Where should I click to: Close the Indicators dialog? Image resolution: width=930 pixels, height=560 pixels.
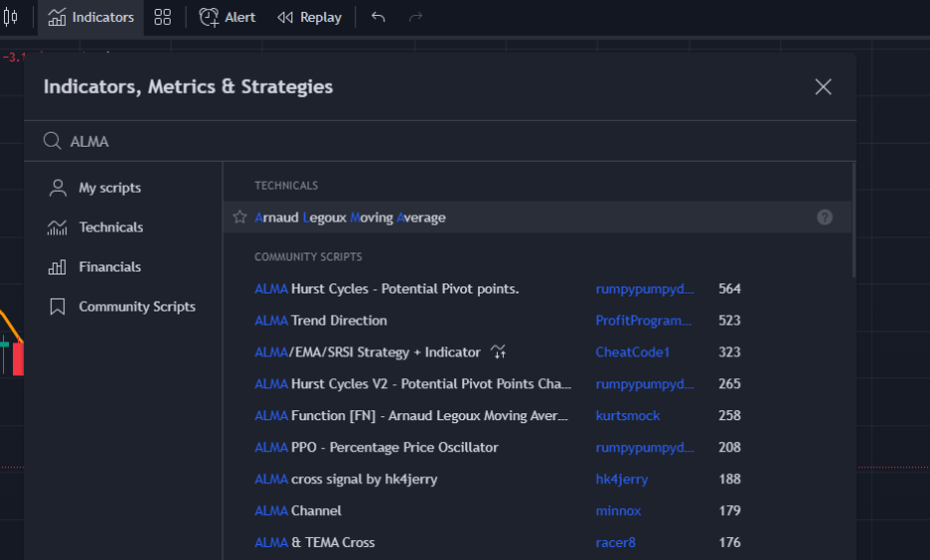[x=824, y=87]
